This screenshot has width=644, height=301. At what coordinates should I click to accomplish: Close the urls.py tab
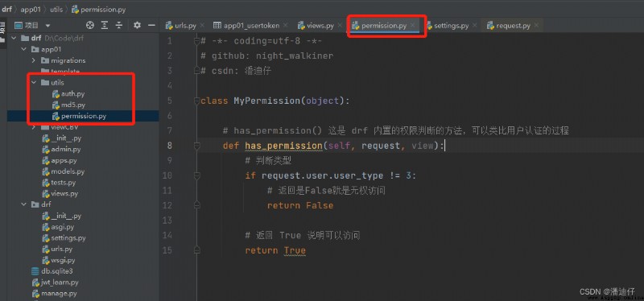202,26
